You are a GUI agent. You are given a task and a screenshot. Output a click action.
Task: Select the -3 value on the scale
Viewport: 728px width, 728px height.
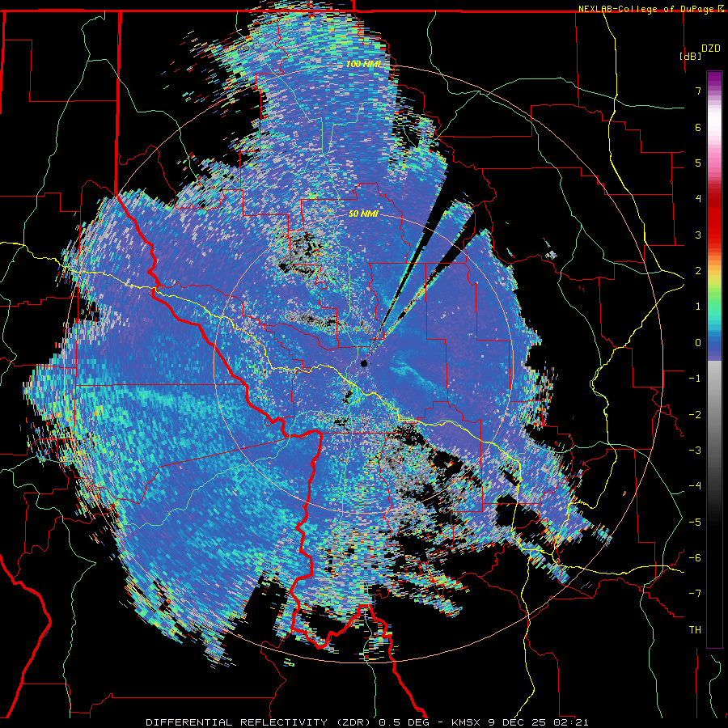(695, 451)
